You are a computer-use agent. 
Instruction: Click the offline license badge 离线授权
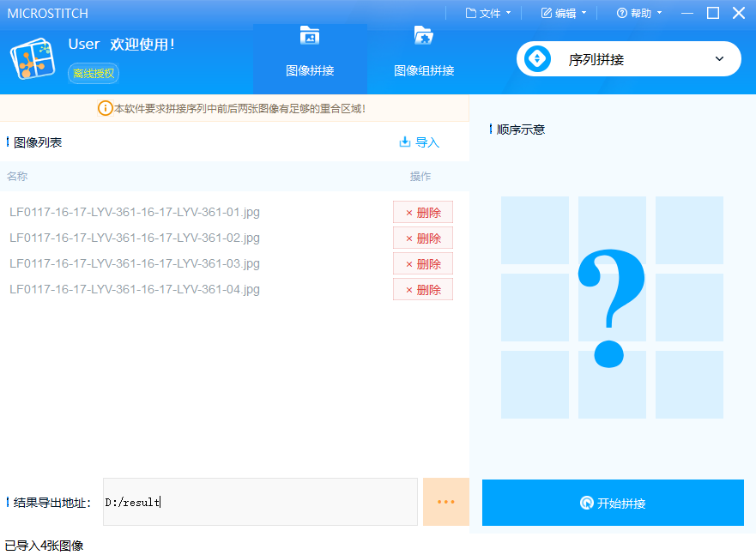tap(94, 74)
